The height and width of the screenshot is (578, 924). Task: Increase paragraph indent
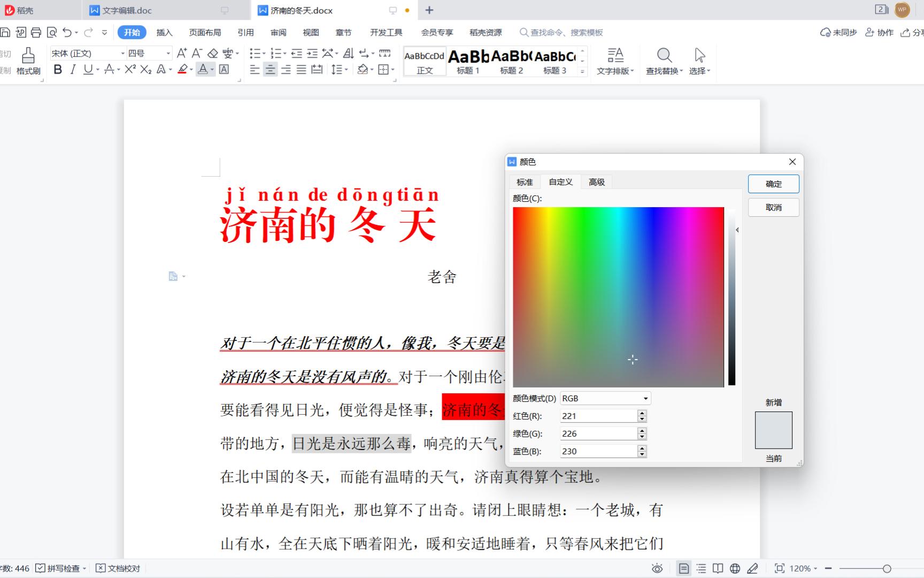(312, 53)
